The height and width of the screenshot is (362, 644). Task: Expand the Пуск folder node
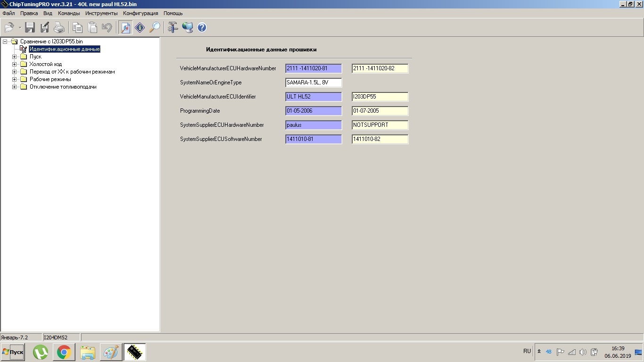click(15, 57)
